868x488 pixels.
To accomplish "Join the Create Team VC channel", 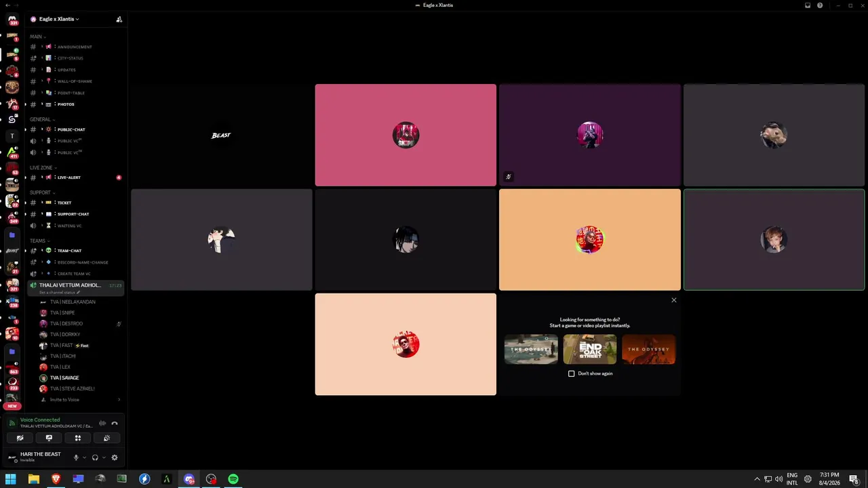I will click(x=75, y=274).
